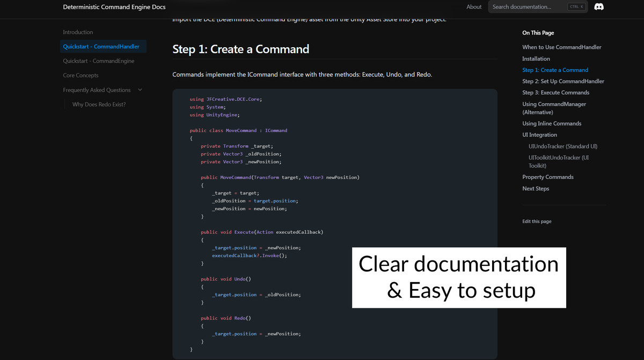Click the 'using JFCreative.DCE.Core;' code line
644x360 pixels.
[x=226, y=99]
